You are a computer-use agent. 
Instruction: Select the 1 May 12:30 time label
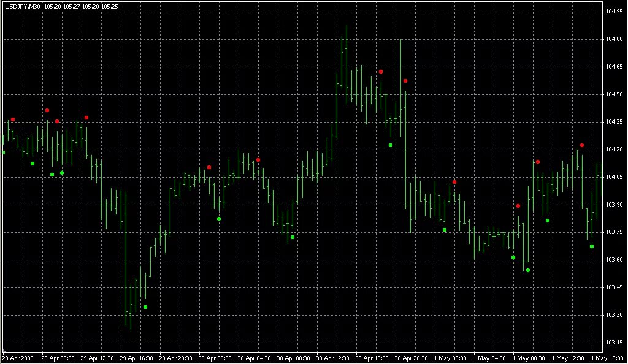568,358
